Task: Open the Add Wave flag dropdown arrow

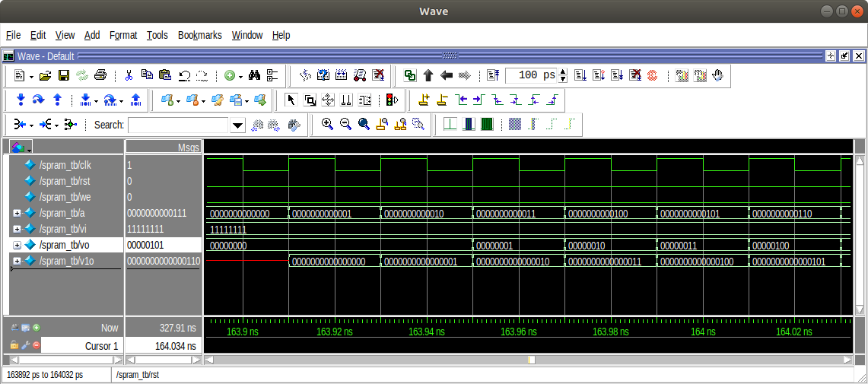Action: (178, 100)
